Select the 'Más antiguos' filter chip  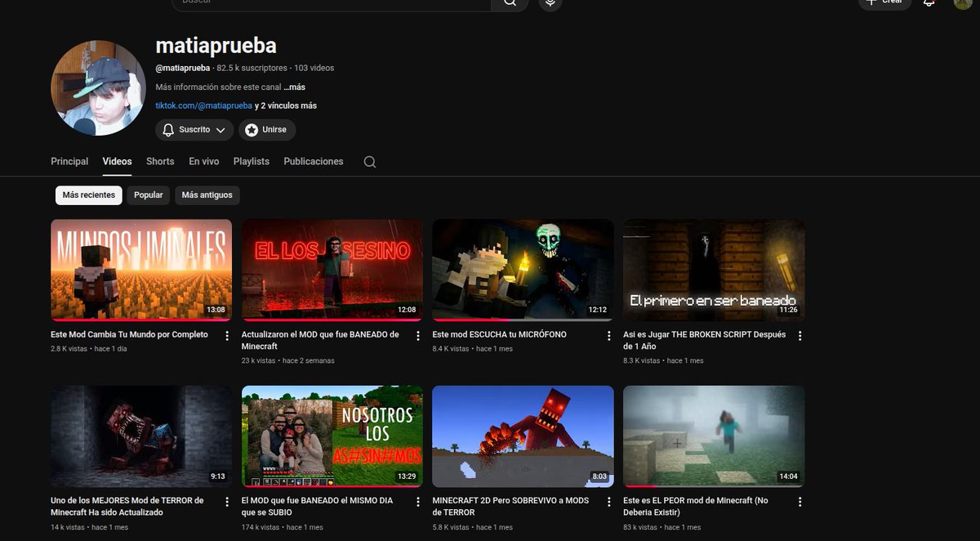point(207,195)
